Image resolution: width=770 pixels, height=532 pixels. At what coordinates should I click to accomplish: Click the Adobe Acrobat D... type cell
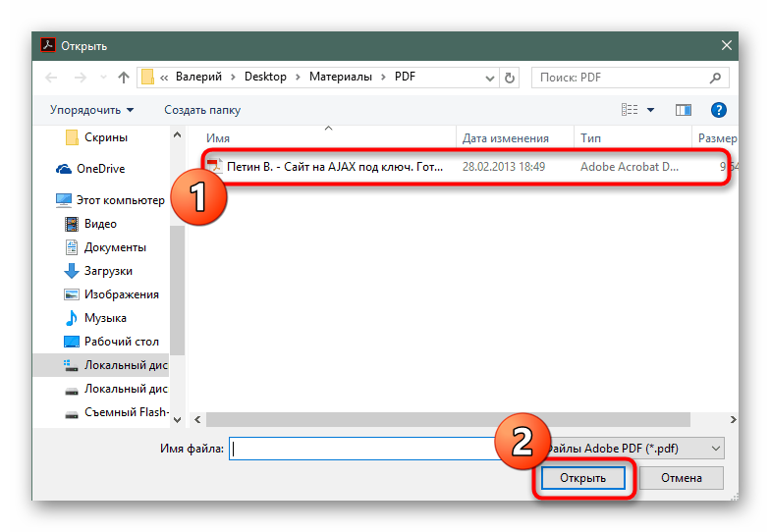tap(630, 167)
